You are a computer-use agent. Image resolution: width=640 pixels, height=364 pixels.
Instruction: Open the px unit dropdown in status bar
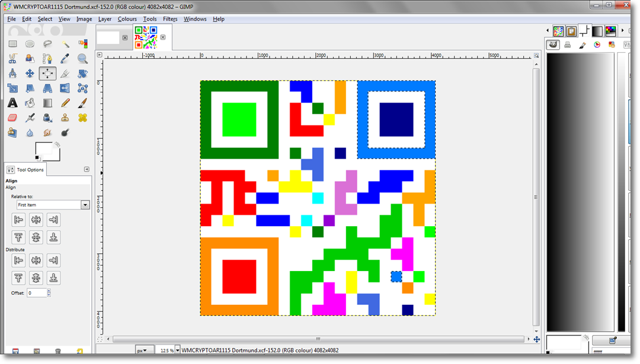click(144, 350)
